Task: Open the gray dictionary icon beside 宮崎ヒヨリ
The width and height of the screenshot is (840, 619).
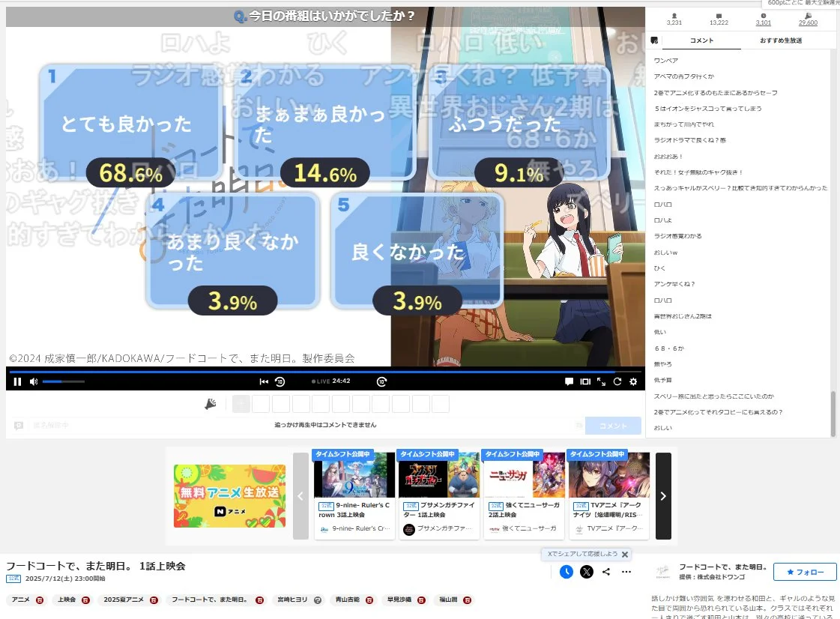Action: (318, 600)
